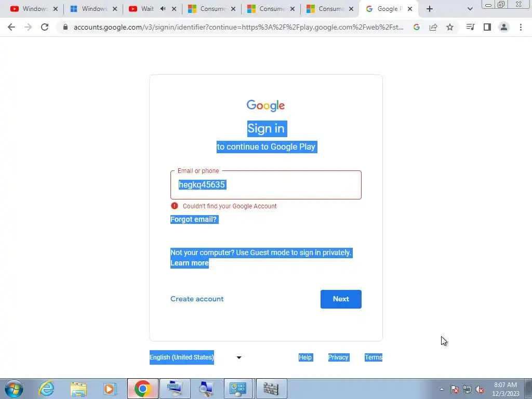Open Learn more about Guest mode

tap(189, 263)
